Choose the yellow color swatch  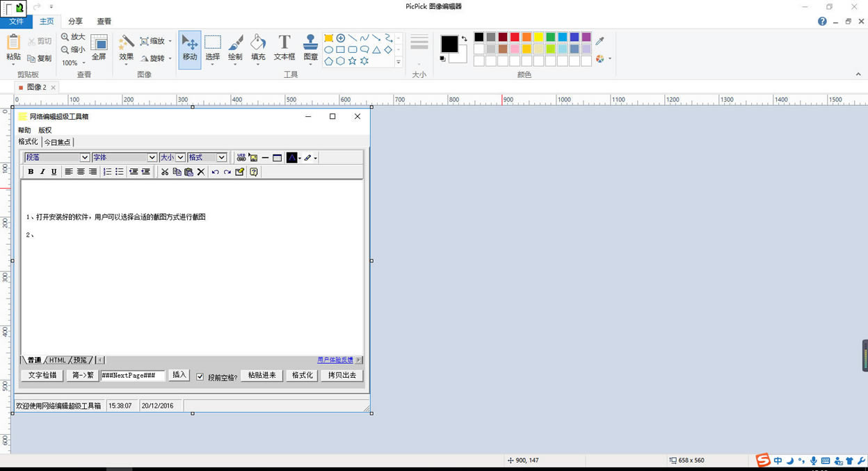pos(538,37)
